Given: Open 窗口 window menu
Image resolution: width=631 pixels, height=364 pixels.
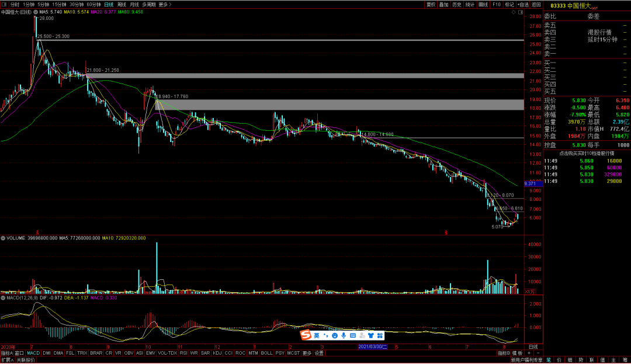Looking at the screenshot, I should tap(19, 353).
